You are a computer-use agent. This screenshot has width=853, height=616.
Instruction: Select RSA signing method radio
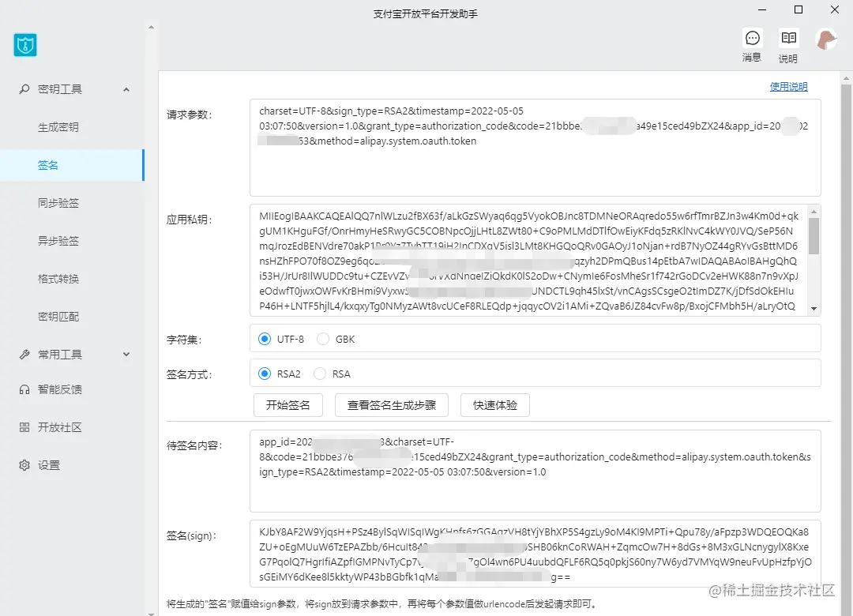pos(320,374)
